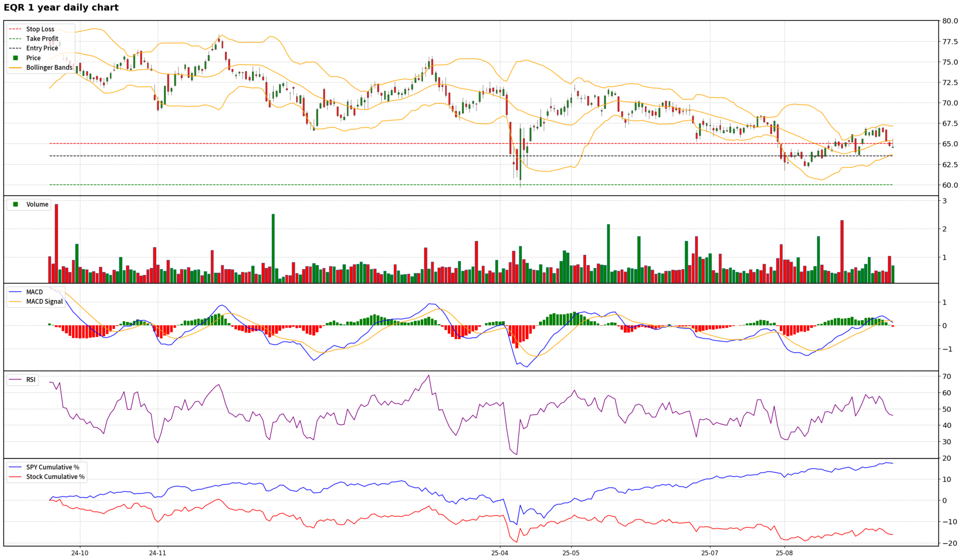Click the 25-04 x-axis date label
Image resolution: width=962 pixels, height=560 pixels.
pyautogui.click(x=500, y=553)
